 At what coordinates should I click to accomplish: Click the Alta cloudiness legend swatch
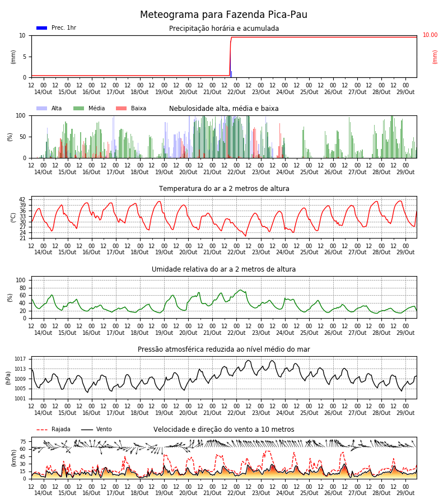[x=42, y=108]
